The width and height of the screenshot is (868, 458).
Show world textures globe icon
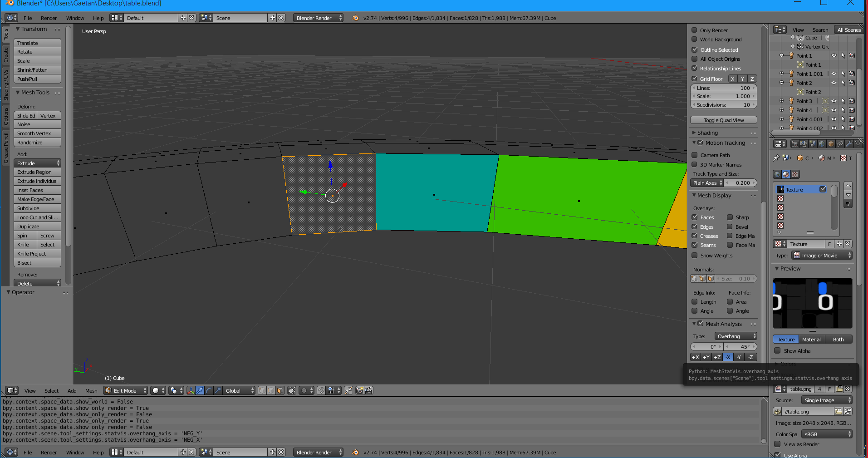click(778, 174)
